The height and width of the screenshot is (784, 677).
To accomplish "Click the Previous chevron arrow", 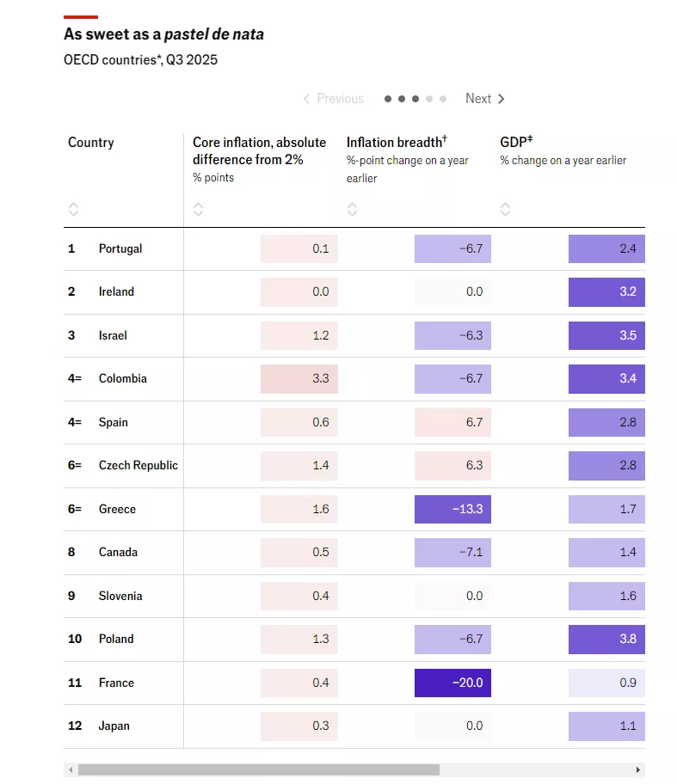I will pos(306,99).
